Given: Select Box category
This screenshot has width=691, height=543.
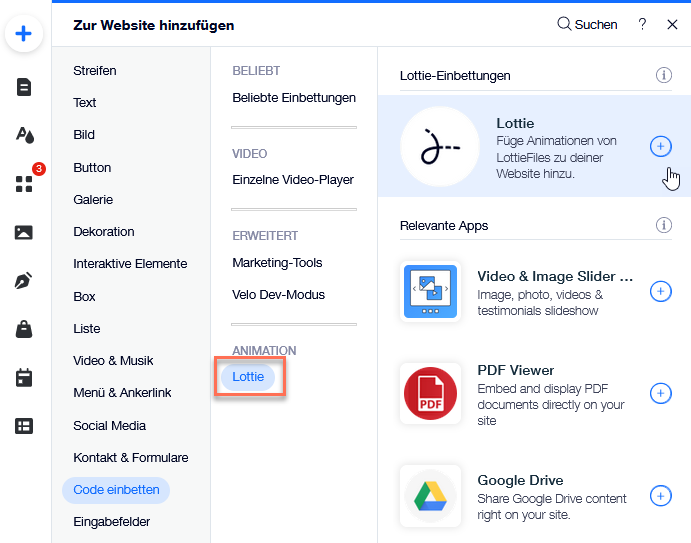Looking at the screenshot, I should pyautogui.click(x=84, y=296).
